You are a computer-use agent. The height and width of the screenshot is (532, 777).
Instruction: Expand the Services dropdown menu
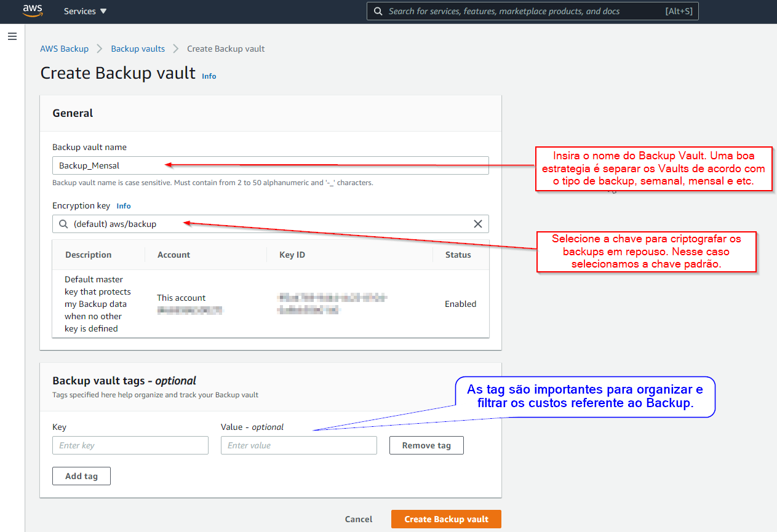[85, 11]
